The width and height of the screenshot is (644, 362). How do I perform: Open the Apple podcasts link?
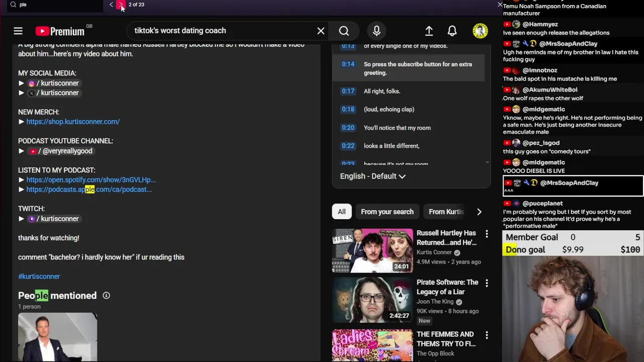(x=89, y=190)
